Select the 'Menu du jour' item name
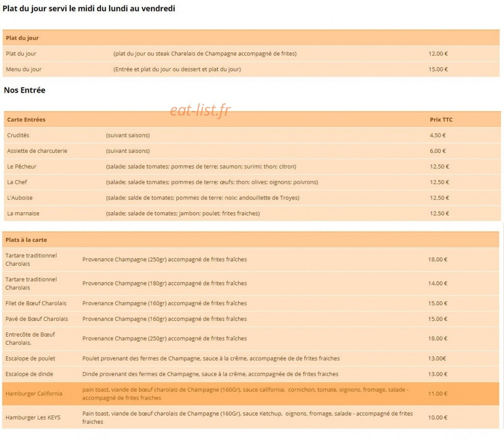The width and height of the screenshot is (504, 442). pos(23,69)
